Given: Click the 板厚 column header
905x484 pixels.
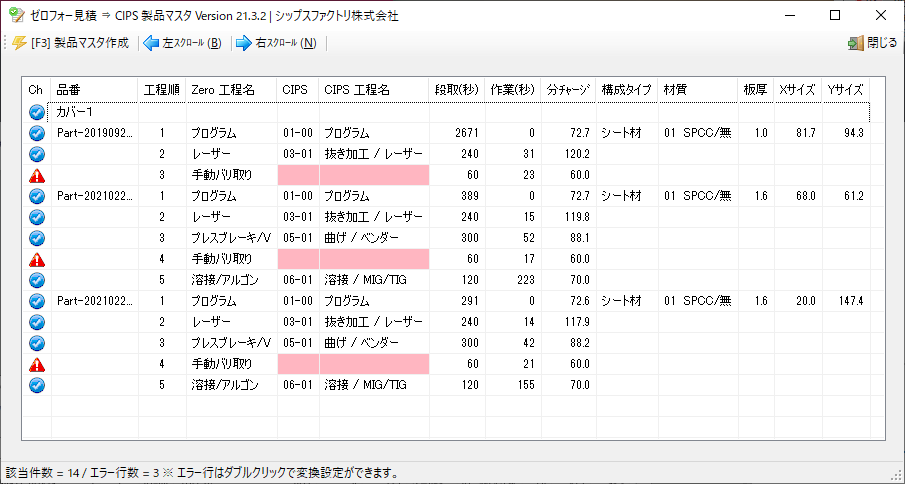Looking at the screenshot, I should [x=756, y=90].
